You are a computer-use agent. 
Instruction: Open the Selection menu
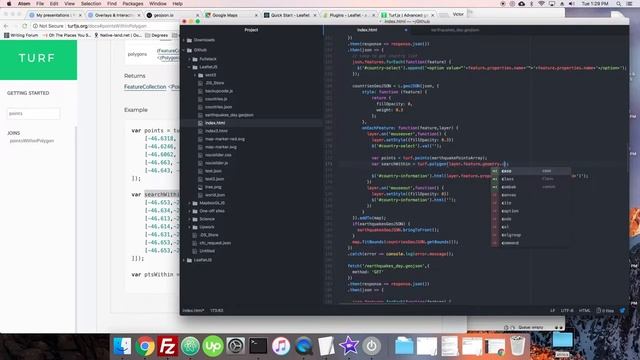click(91, 4)
